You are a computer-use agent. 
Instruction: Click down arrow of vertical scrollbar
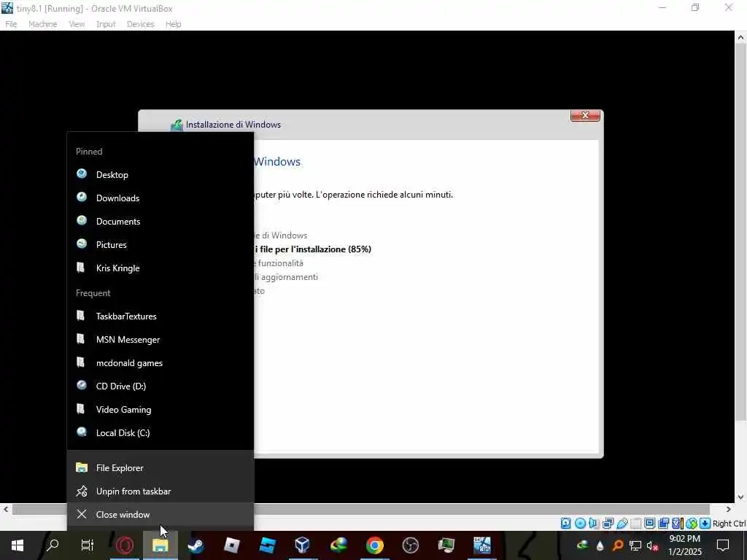(x=741, y=497)
